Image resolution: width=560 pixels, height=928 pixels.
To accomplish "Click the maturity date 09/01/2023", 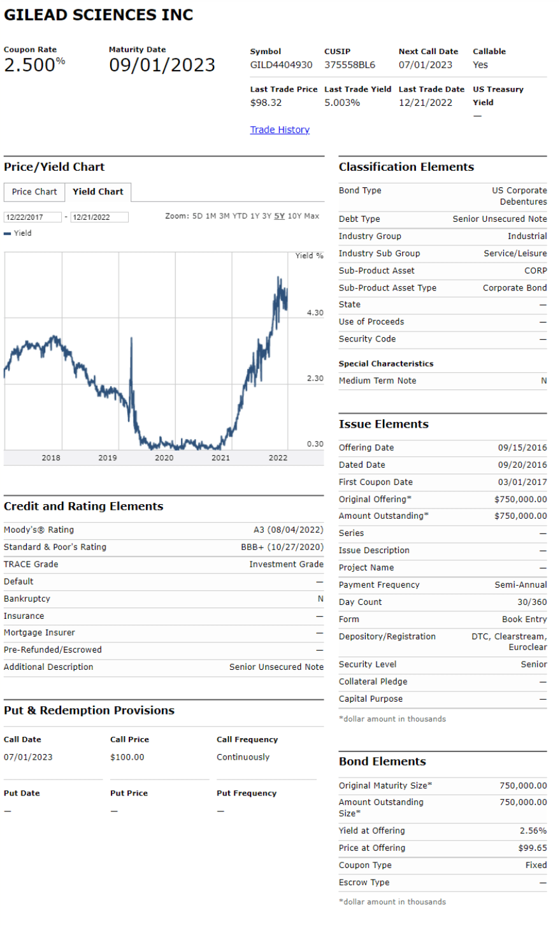I will pyautogui.click(x=162, y=65).
